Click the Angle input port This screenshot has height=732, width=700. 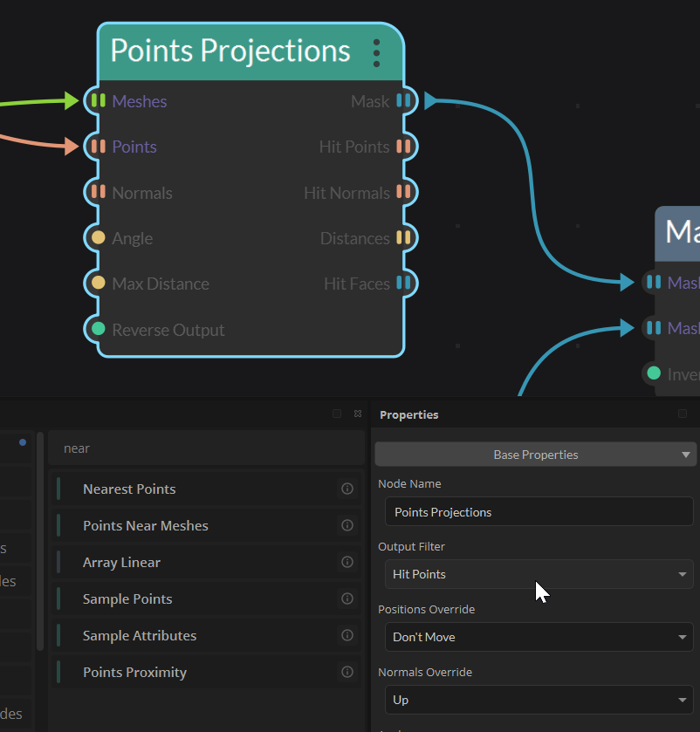click(98, 237)
